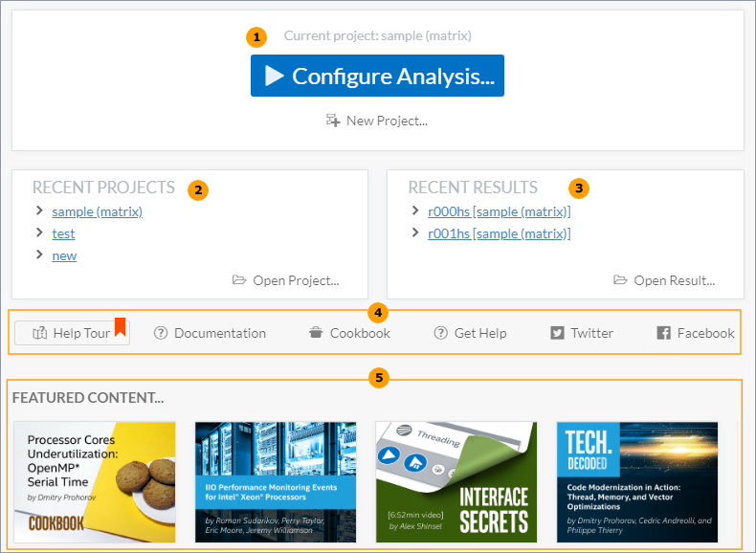Open the r000hs [sample (matrix)] result
Screen dimensions: 756x553
tap(499, 211)
